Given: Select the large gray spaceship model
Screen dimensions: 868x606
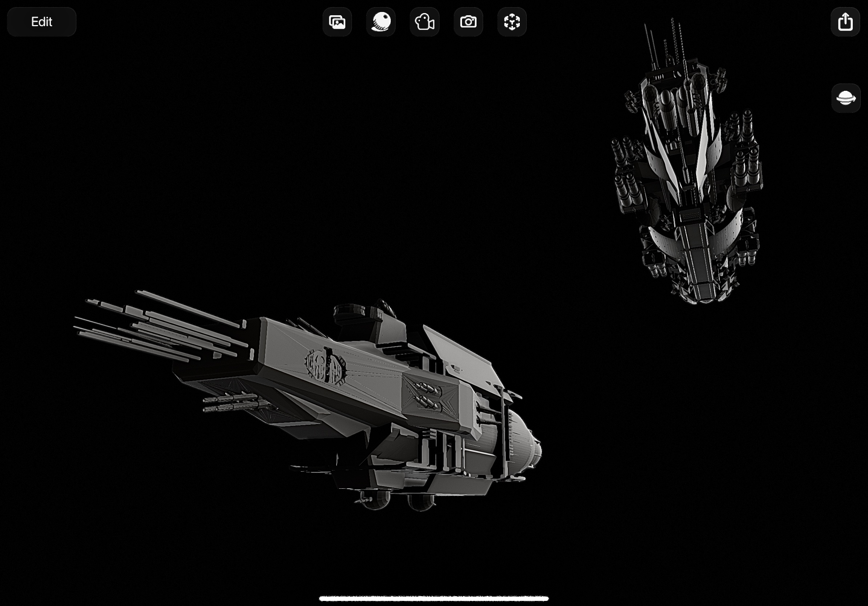Looking at the screenshot, I should pos(308,400).
